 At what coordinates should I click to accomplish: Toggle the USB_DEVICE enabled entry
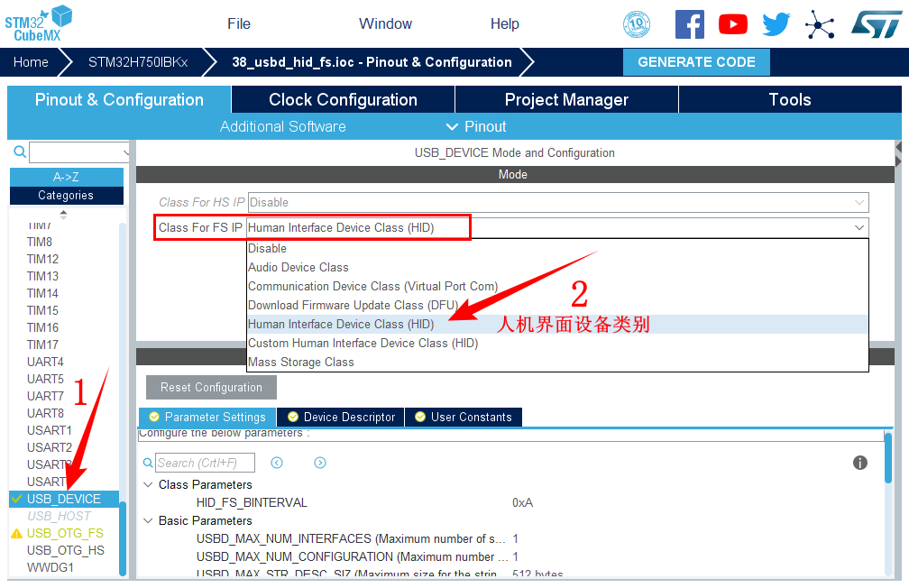click(63, 499)
